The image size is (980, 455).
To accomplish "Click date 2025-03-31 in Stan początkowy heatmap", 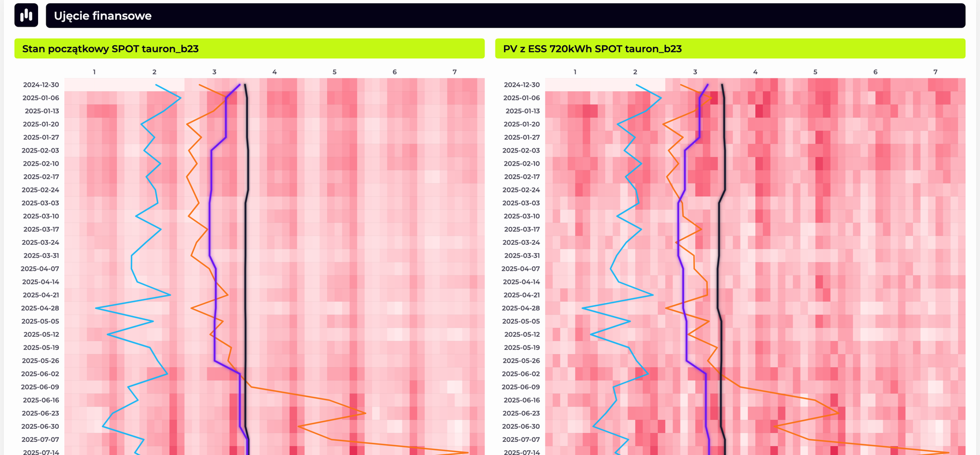I will pos(41,256).
